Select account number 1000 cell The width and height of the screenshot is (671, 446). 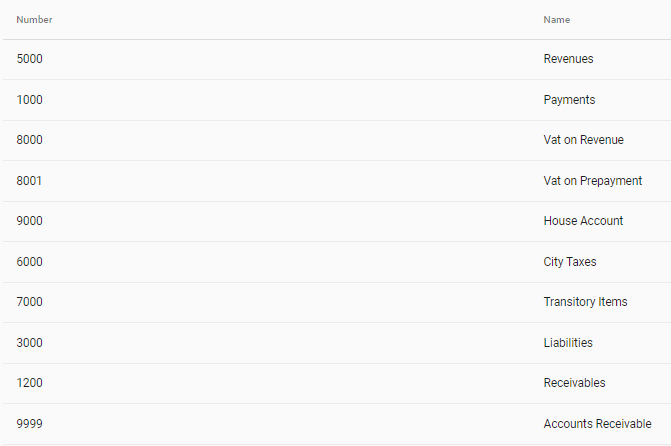(30, 100)
